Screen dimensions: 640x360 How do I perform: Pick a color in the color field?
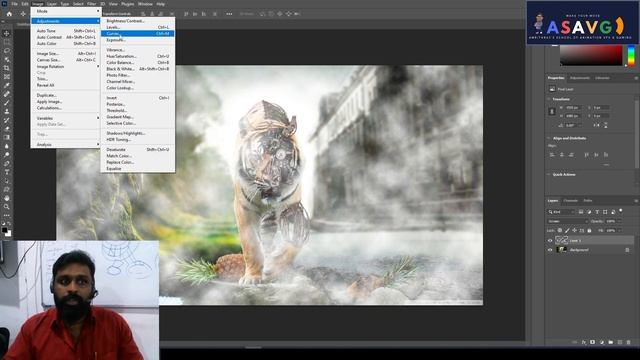[x=591, y=56]
